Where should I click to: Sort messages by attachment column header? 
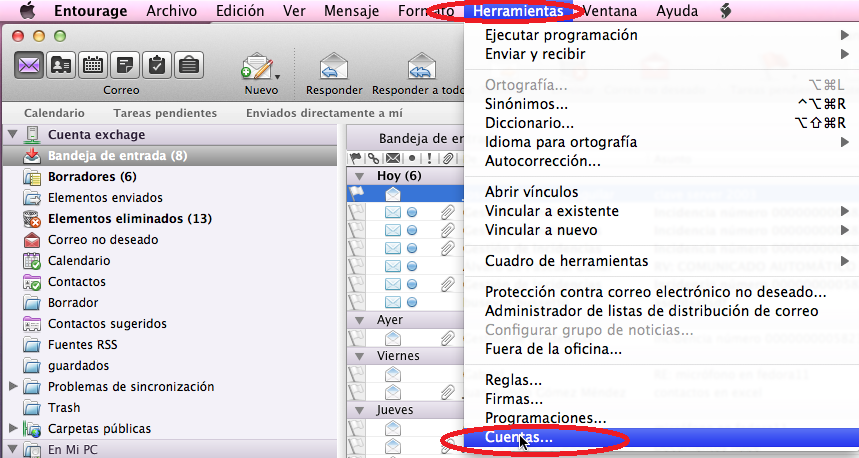448,159
